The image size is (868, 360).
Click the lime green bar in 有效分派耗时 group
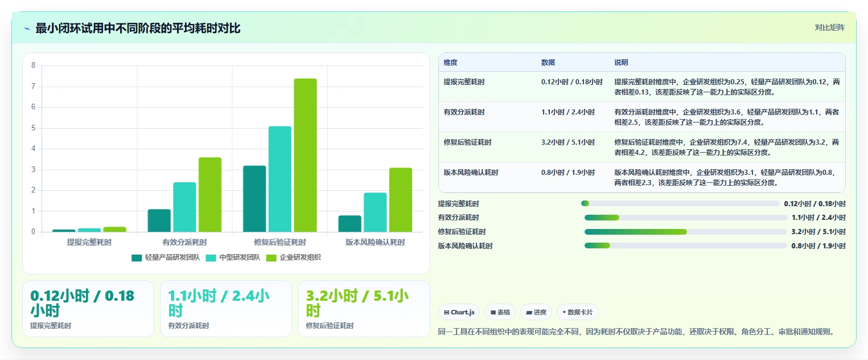[210, 195]
